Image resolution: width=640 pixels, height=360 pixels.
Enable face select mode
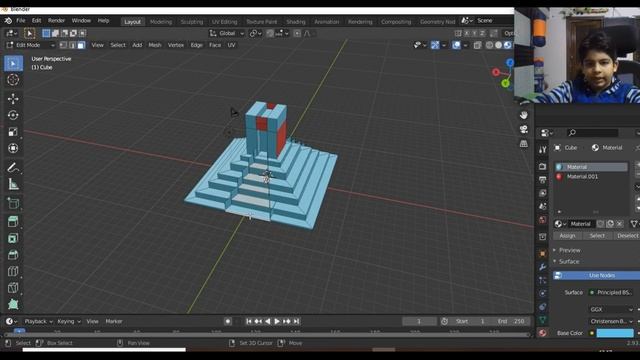point(81,45)
